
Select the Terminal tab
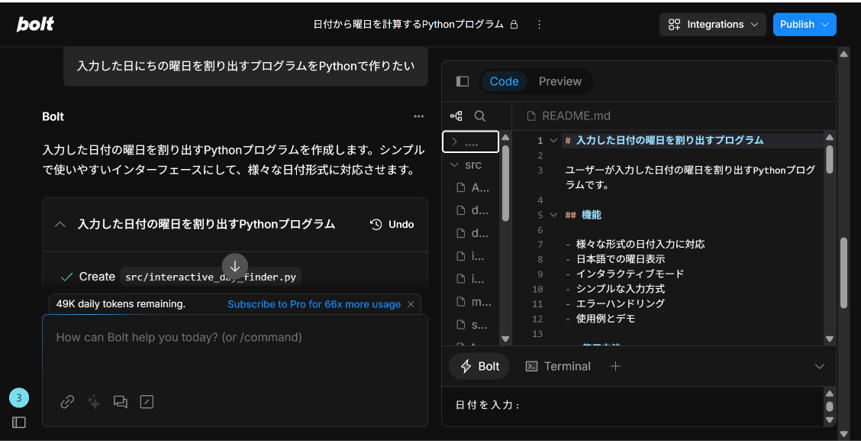point(558,366)
